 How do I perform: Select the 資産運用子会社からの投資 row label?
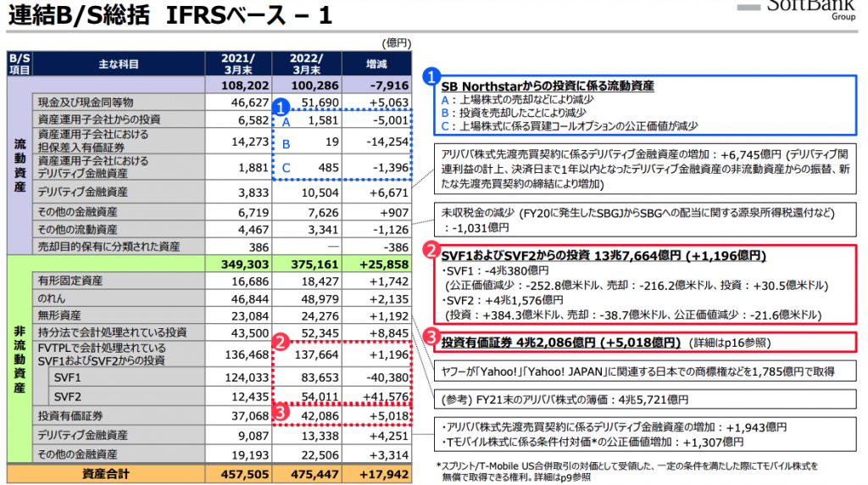[98, 120]
